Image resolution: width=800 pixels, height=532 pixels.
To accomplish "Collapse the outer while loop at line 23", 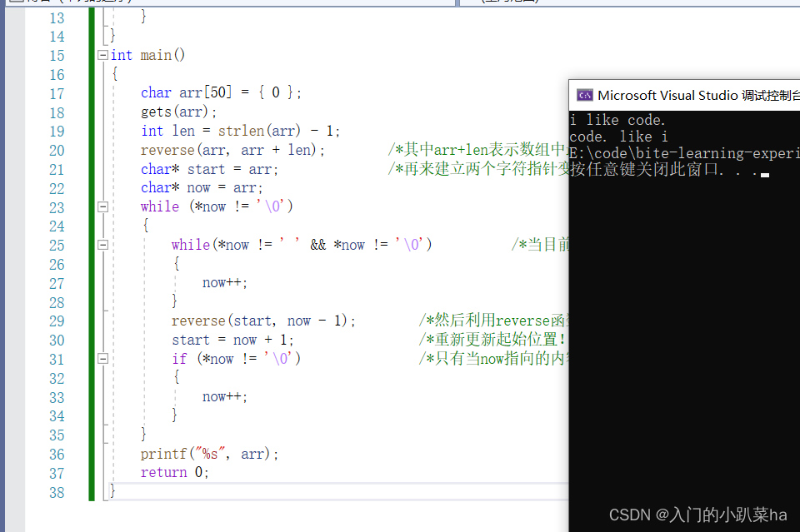I will (x=102, y=206).
